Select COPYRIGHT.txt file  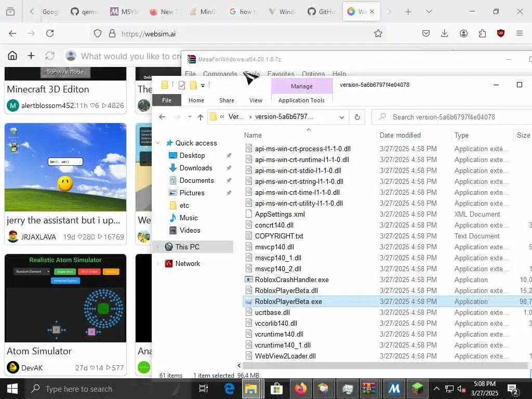[279, 236]
